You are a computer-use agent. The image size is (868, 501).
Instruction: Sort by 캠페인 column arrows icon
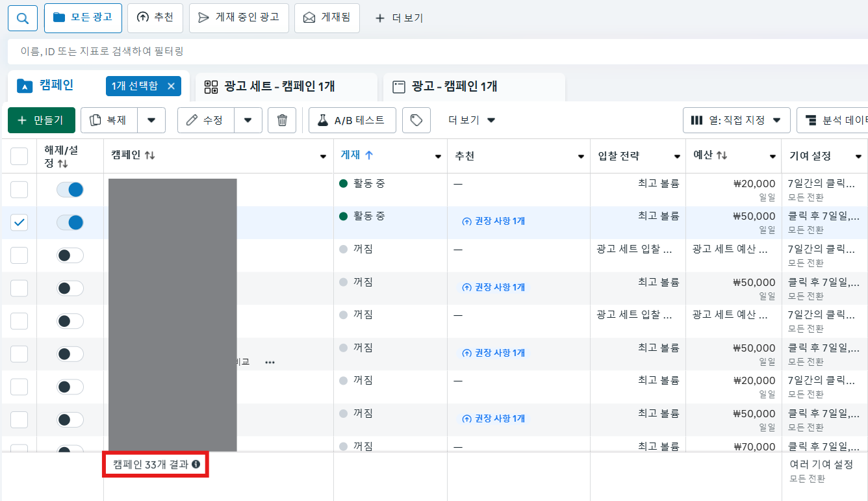pos(150,156)
